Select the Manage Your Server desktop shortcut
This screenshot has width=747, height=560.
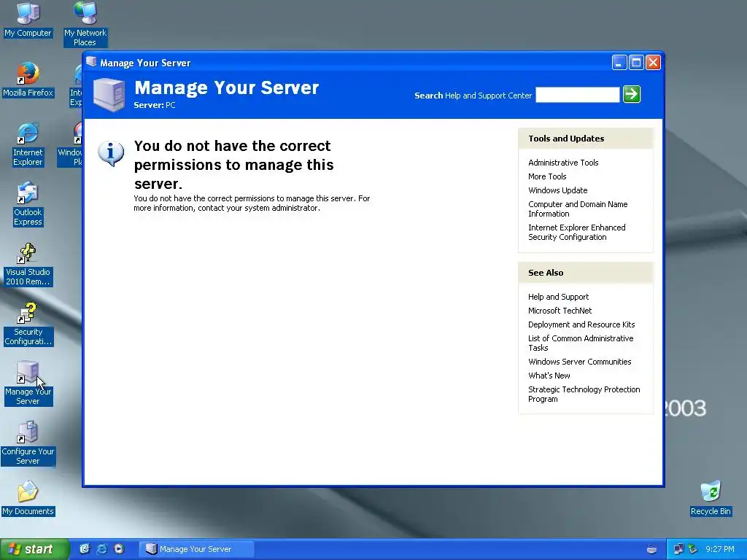click(x=28, y=384)
